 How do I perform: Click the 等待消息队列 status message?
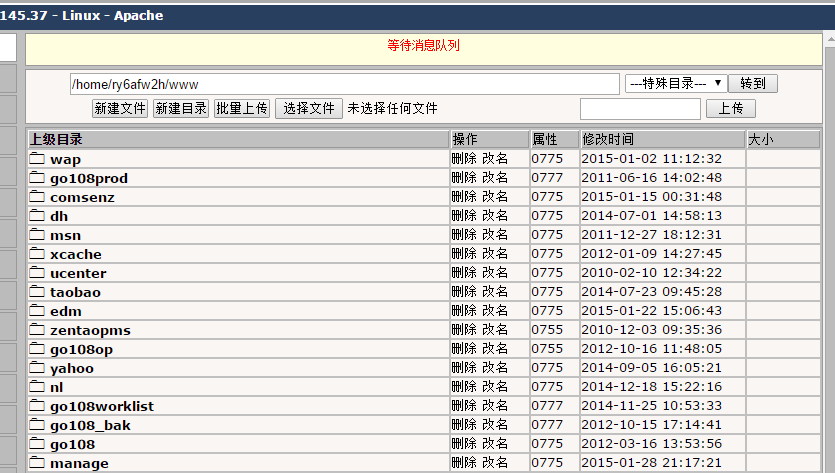423,46
